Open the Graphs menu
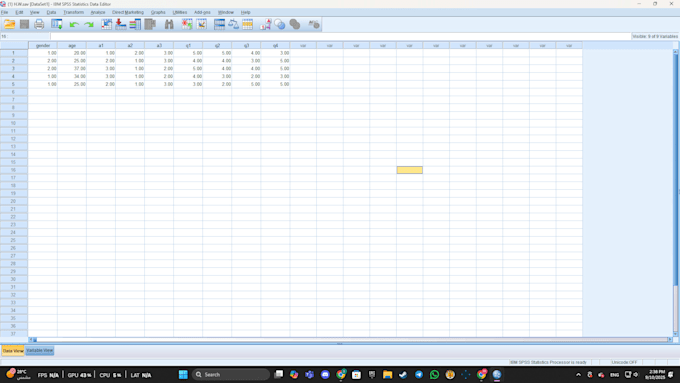Viewport: 680px width, 383px height. (158, 12)
